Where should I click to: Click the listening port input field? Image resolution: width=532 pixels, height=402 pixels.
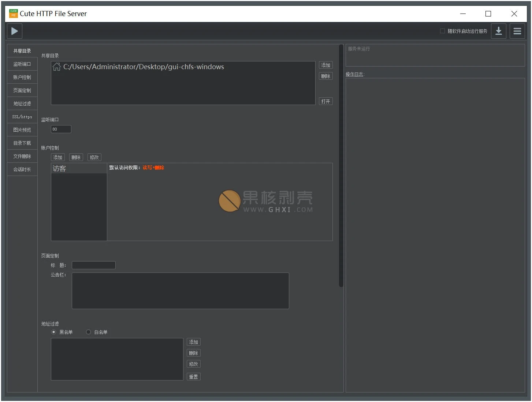[61, 129]
